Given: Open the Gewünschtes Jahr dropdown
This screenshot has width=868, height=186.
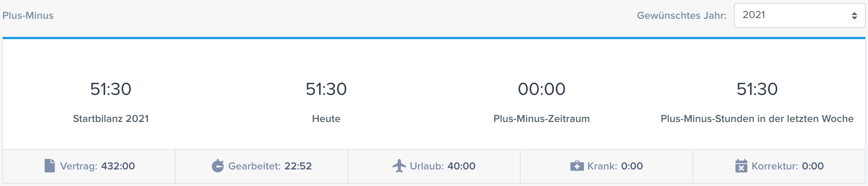Looking at the screenshot, I should coord(799,15).
